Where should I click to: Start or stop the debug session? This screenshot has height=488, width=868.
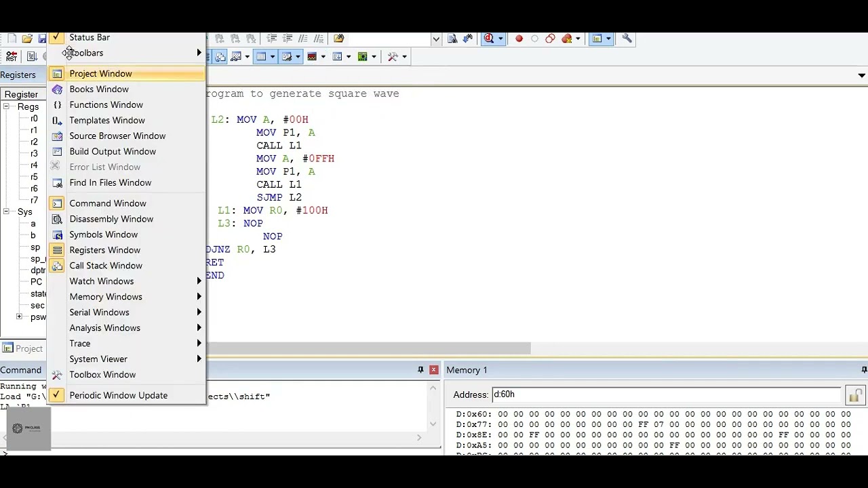(488, 39)
